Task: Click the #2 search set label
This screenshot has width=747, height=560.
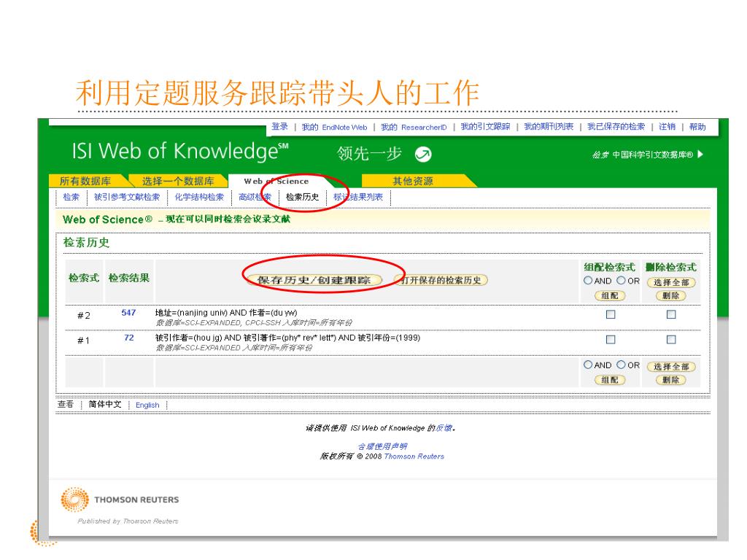Action: tap(84, 315)
